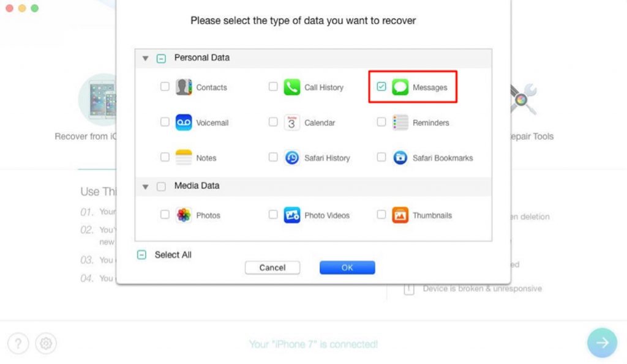Uncheck the Messages checkbox
627x364 pixels.
[x=381, y=86]
